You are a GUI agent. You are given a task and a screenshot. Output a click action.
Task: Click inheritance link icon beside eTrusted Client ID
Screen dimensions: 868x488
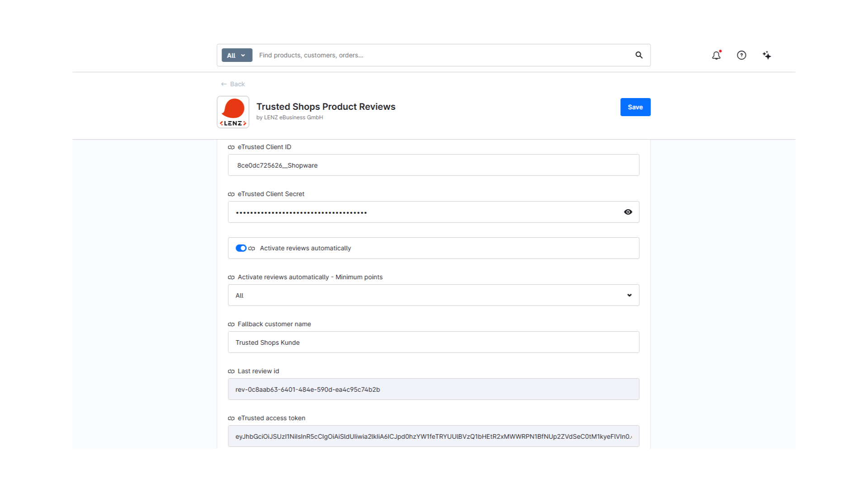coord(231,147)
